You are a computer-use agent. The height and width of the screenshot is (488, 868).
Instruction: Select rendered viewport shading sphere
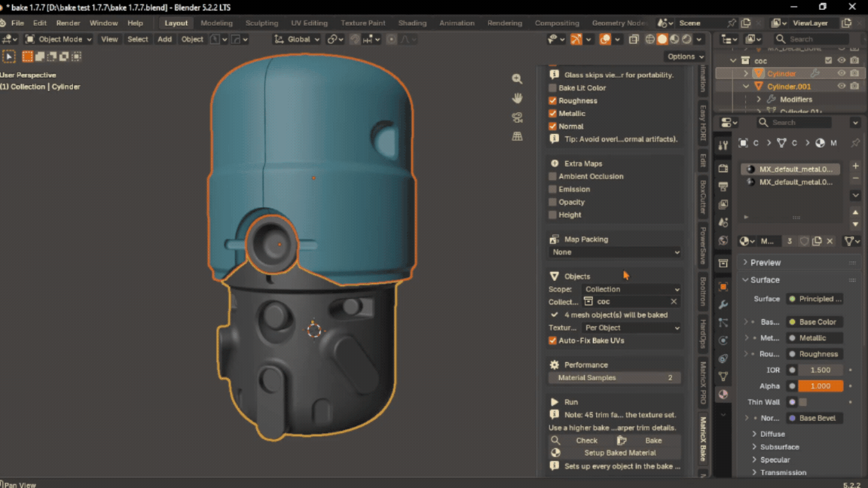coord(686,39)
